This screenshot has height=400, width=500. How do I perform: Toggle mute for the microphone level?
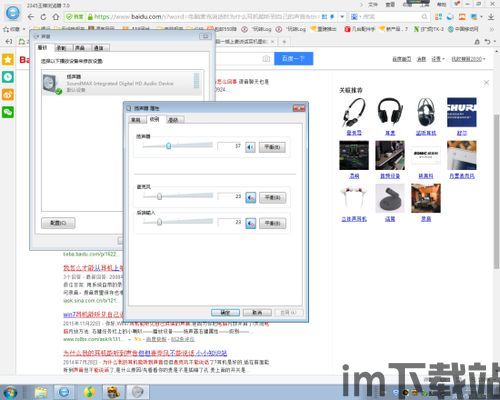251,197
